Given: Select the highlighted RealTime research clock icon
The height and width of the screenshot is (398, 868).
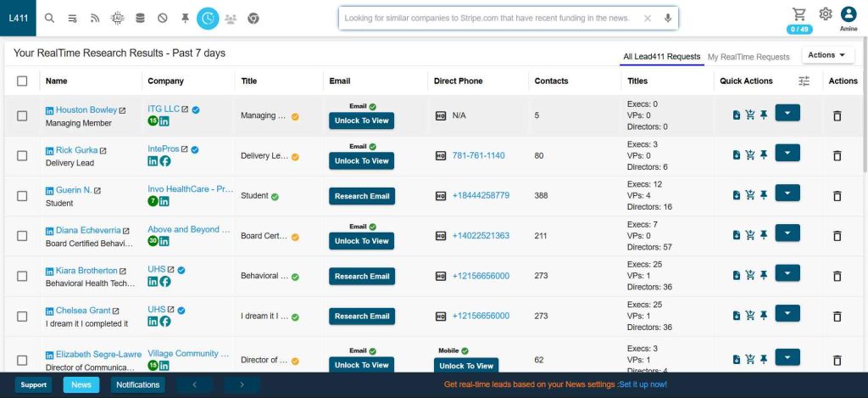Looking at the screenshot, I should (209, 19).
